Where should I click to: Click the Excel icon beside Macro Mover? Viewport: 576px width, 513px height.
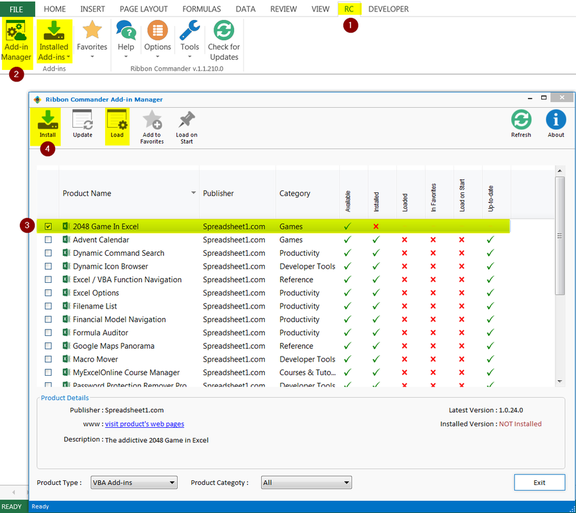pos(66,359)
